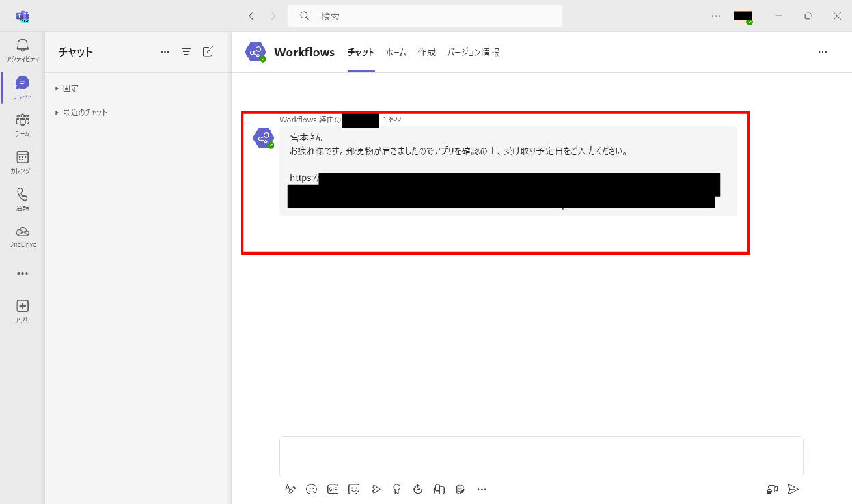852x504 pixels.
Task: Open the chat list filter
Action: (x=186, y=52)
